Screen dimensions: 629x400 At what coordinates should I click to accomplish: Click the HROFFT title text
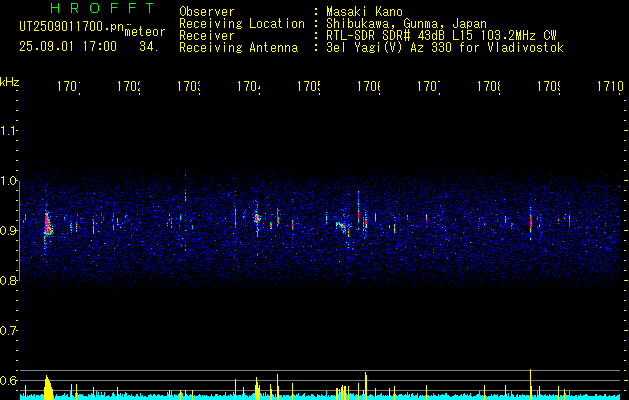102,8
